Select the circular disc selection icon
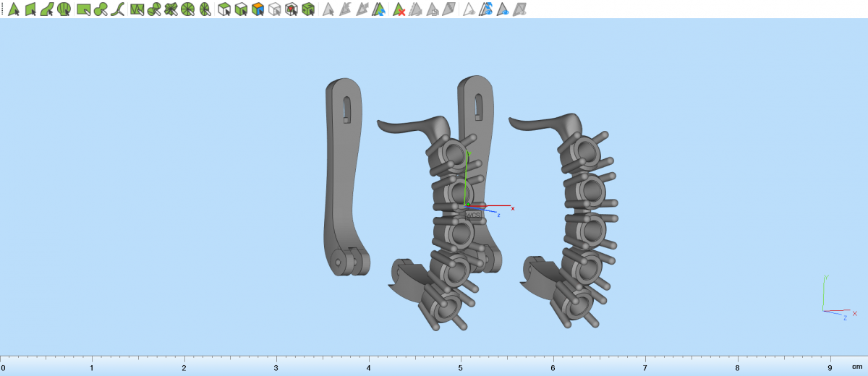 click(x=188, y=9)
